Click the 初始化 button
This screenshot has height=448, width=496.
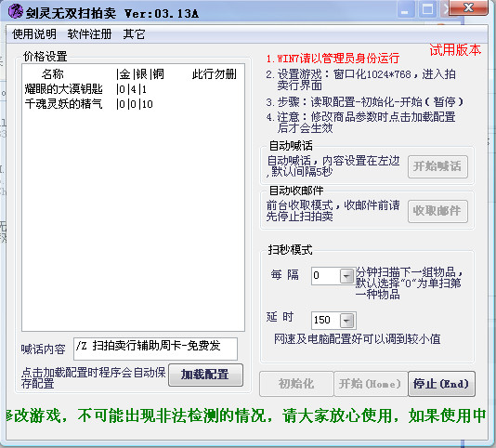coord(296,384)
